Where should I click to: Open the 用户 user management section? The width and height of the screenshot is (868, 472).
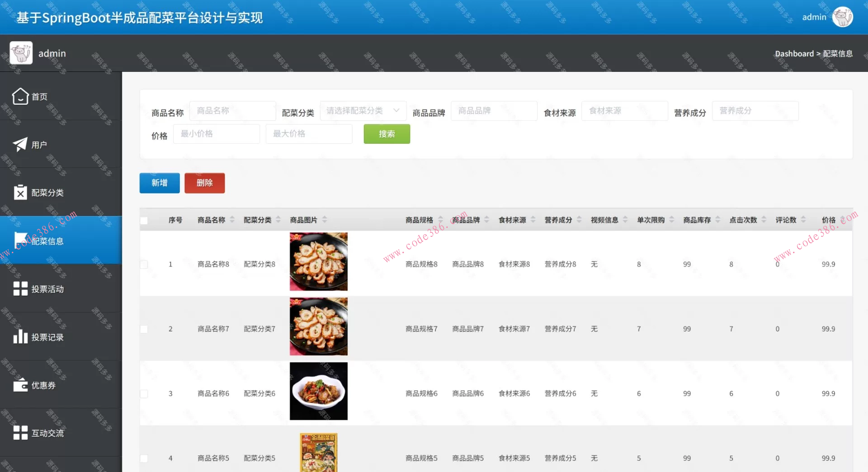[20, 144]
